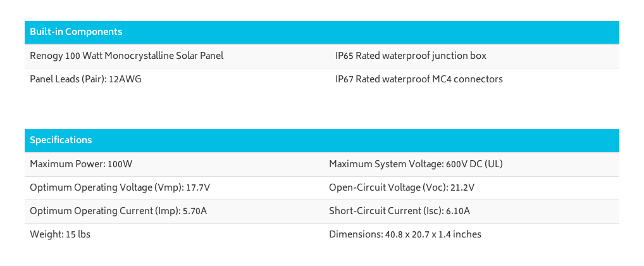Click Optimum Operating Voltage (Vmp) entry

(x=120, y=188)
